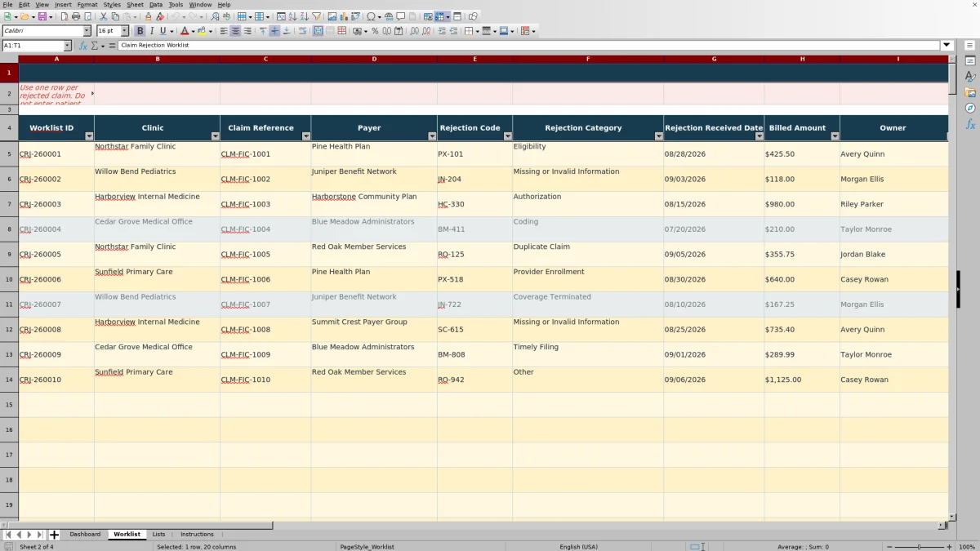Switch to the Instructions sheet tab

(197, 535)
